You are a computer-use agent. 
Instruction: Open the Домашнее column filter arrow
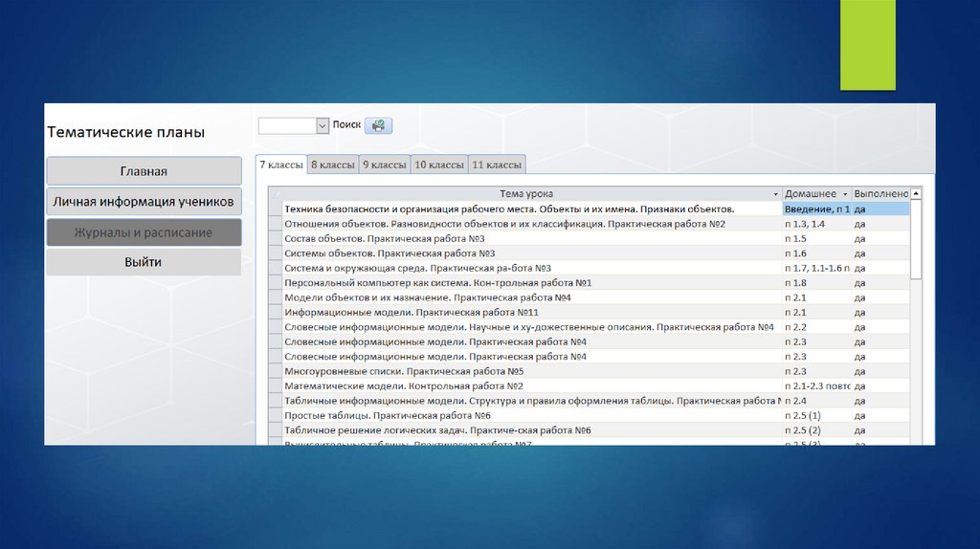pos(845,194)
